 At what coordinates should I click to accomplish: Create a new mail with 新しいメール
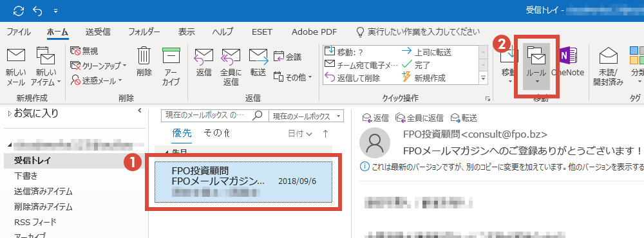point(17,66)
